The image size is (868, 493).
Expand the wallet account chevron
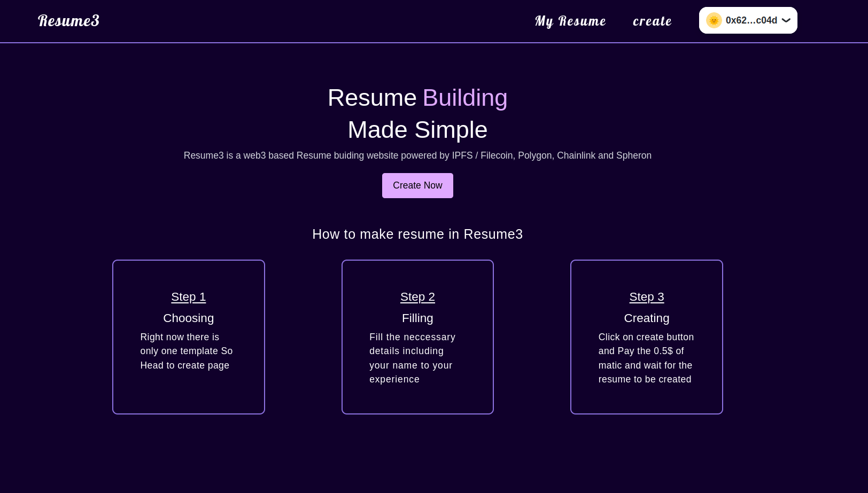[786, 20]
